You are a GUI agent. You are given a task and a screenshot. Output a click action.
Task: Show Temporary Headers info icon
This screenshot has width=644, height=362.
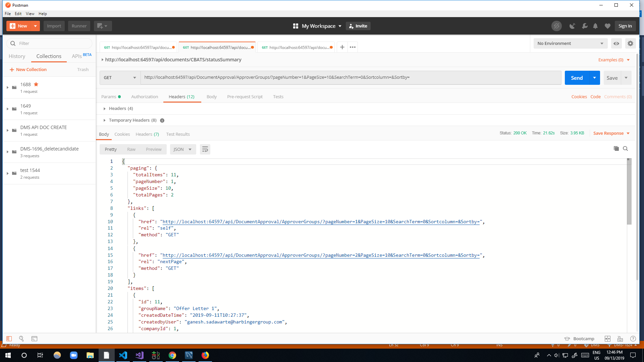[162, 120]
